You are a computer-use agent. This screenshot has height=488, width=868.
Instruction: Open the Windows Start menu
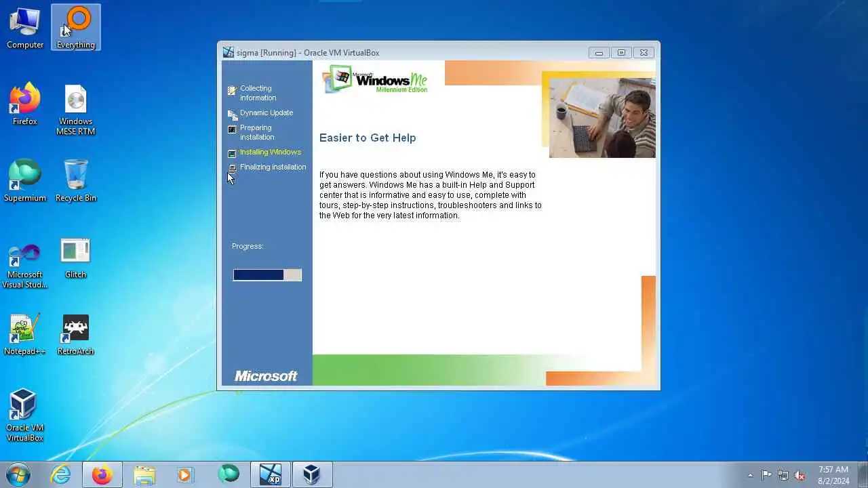click(x=18, y=474)
